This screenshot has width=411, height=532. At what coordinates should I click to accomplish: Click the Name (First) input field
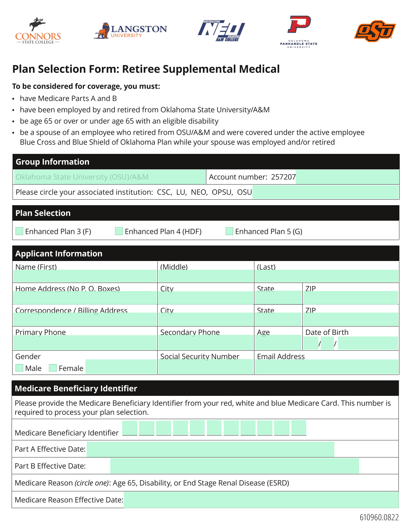tap(85, 276)
